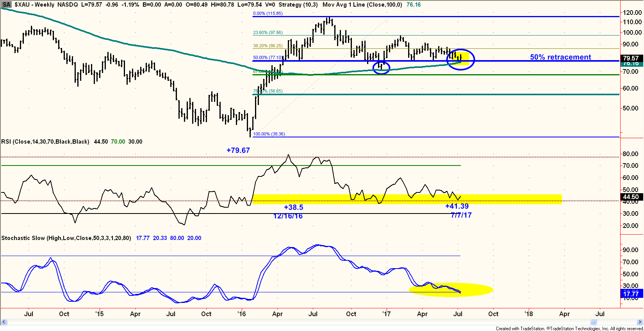Click the yellow RSI highlight band

508,199
